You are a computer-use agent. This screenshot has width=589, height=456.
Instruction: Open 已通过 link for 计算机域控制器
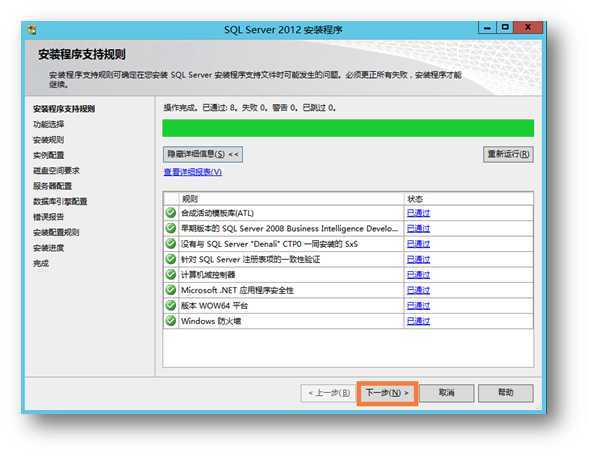[418, 275]
